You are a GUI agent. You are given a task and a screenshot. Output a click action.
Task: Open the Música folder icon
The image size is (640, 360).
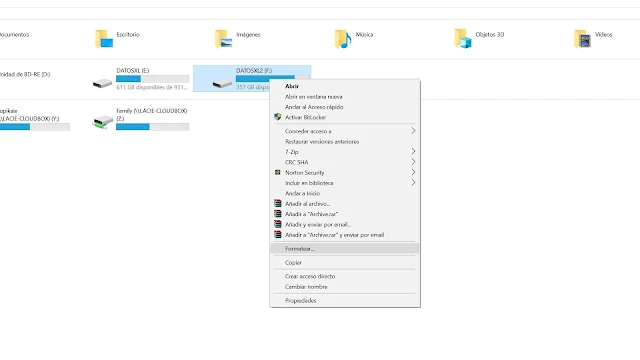coord(343,39)
